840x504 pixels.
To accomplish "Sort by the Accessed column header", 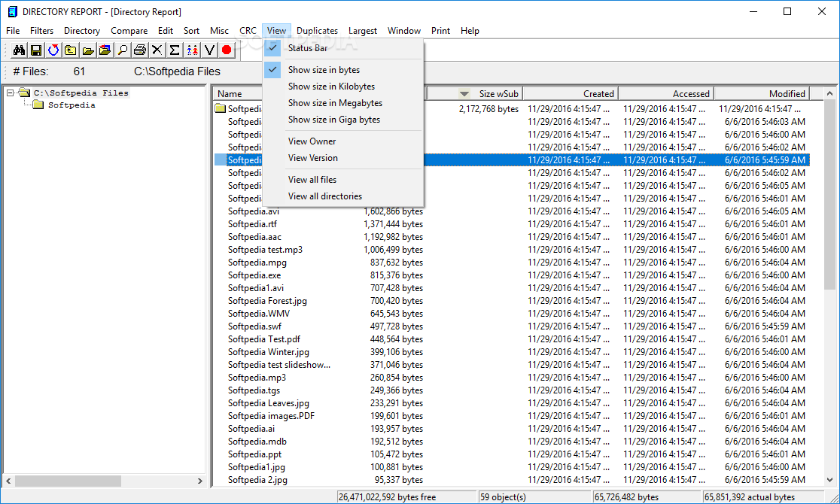I will tap(666, 94).
